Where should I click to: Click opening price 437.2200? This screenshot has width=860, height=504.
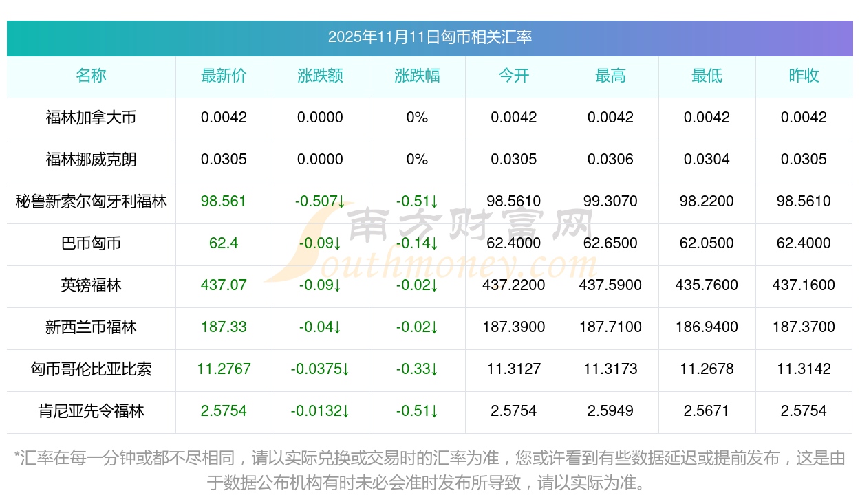point(514,285)
